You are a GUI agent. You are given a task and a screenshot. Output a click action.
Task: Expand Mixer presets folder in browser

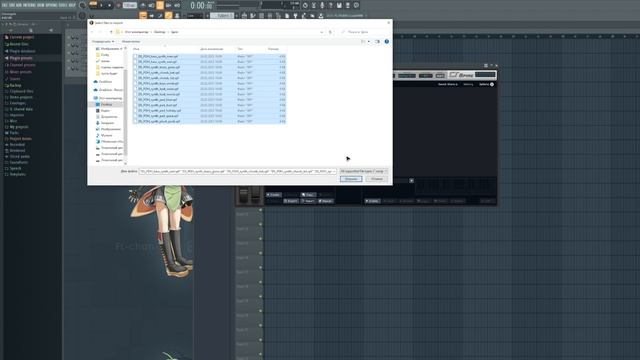click(x=20, y=72)
